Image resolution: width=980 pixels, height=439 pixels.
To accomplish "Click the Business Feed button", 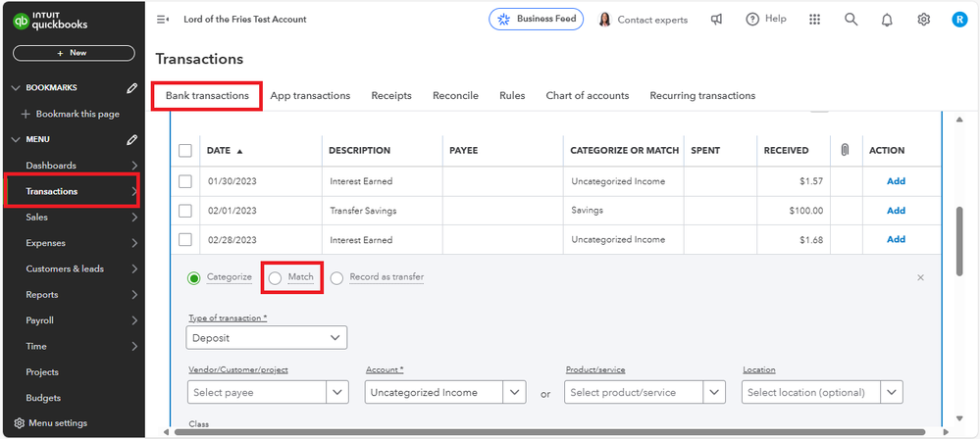I will point(536,20).
